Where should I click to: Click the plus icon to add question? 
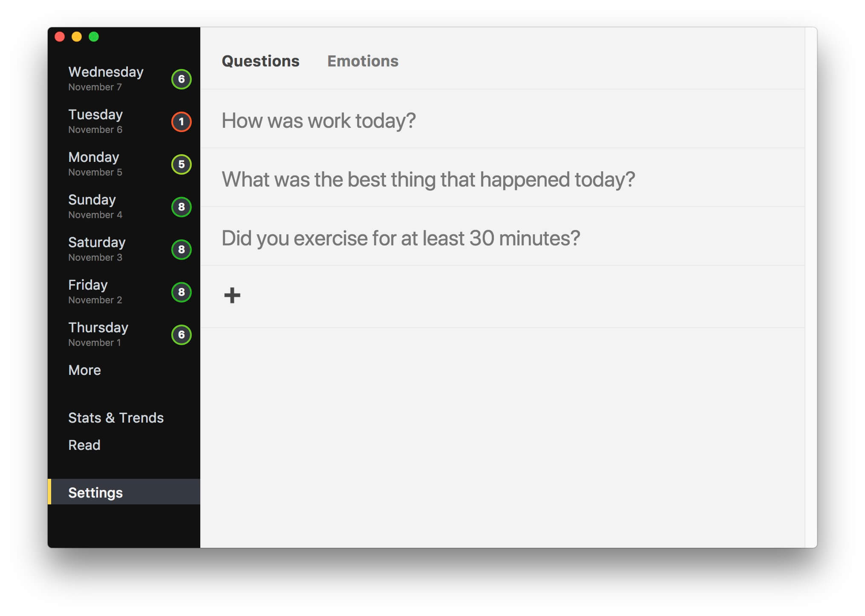click(x=232, y=295)
